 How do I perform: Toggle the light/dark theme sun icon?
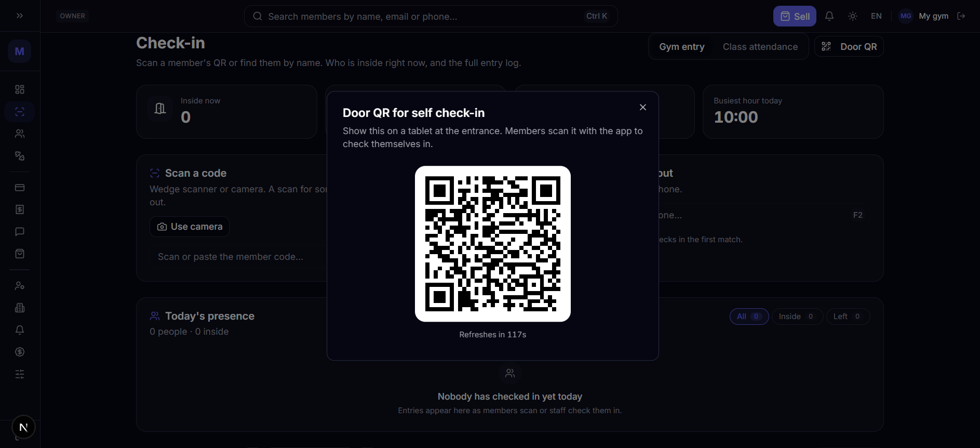click(x=853, y=16)
